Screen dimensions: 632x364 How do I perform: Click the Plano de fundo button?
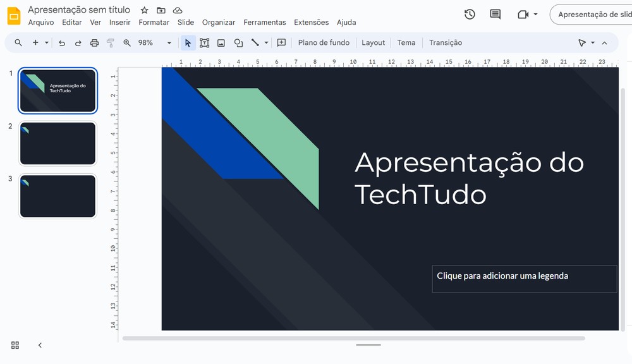point(324,42)
